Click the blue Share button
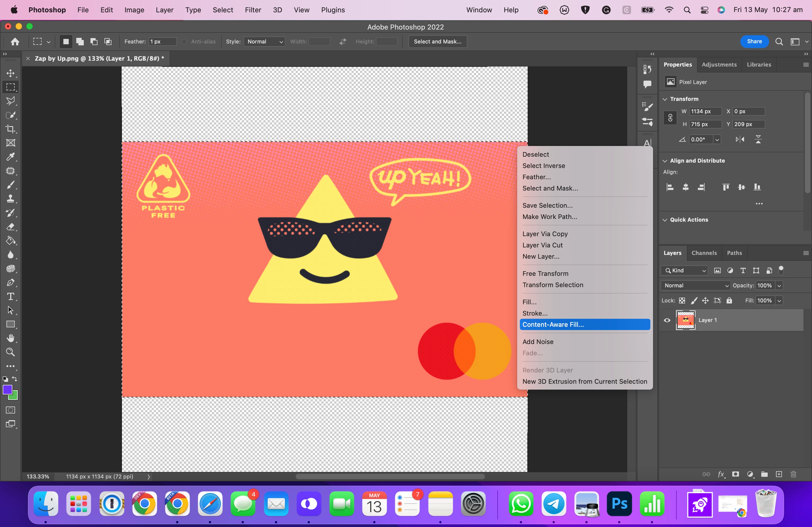The width and height of the screenshot is (812, 527). click(754, 42)
